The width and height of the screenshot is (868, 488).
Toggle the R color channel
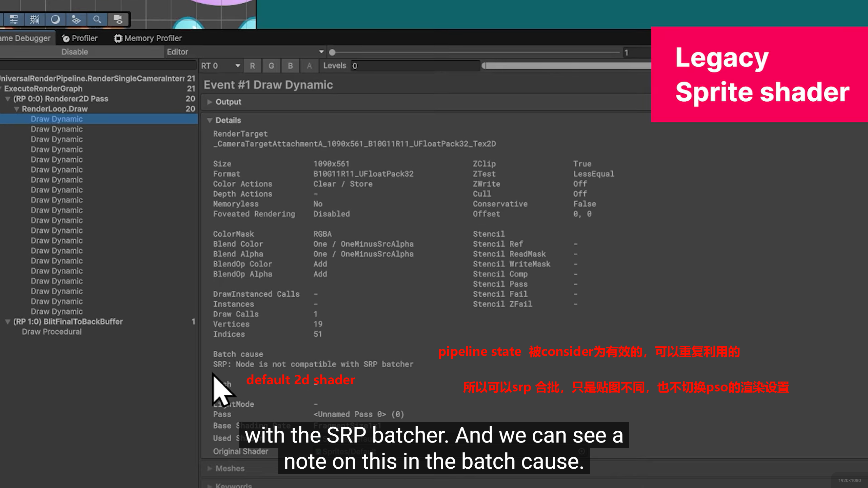coord(252,66)
